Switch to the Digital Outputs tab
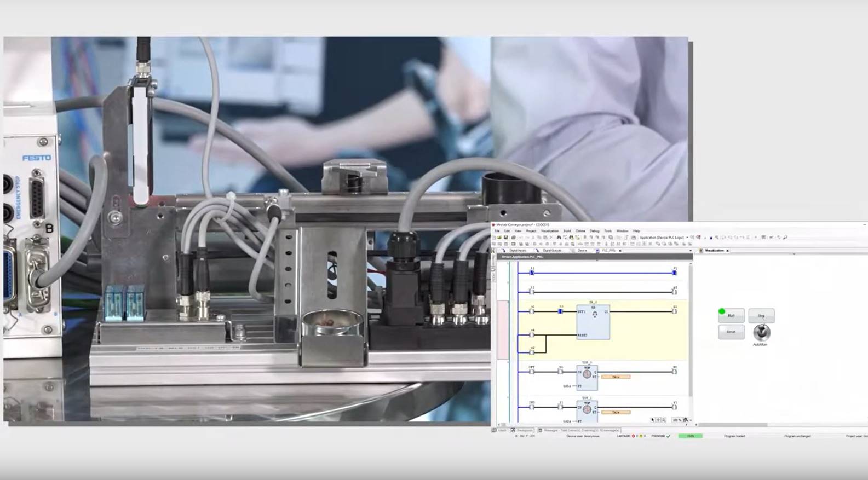 point(551,251)
